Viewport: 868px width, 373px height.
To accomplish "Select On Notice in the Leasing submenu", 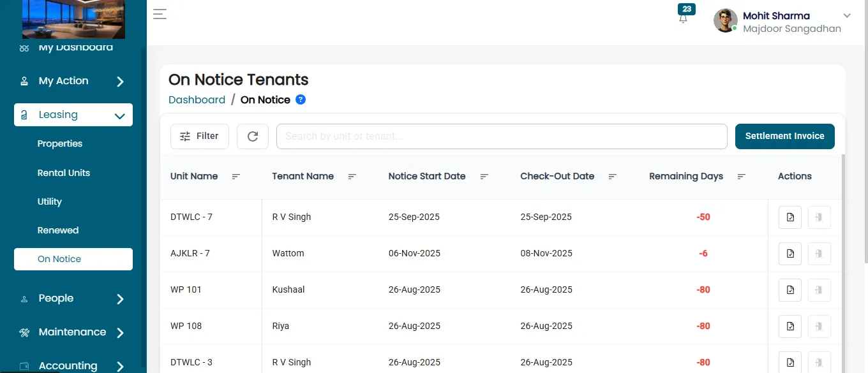I will 73,259.
